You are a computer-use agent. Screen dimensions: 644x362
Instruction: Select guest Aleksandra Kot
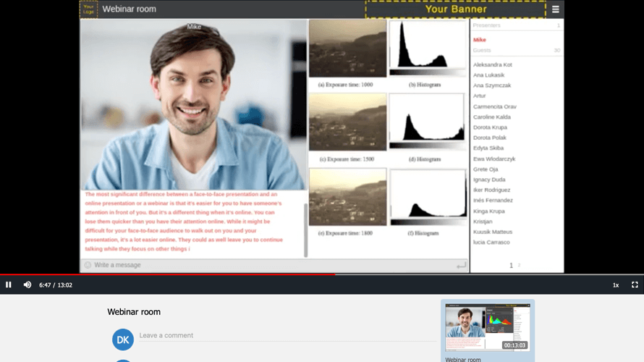(x=492, y=64)
